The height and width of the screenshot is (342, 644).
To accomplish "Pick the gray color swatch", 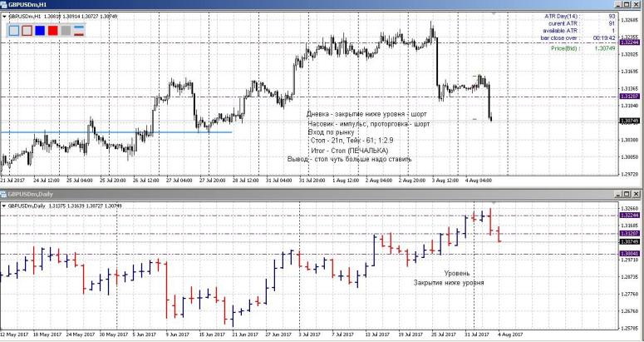I will 66,31.
